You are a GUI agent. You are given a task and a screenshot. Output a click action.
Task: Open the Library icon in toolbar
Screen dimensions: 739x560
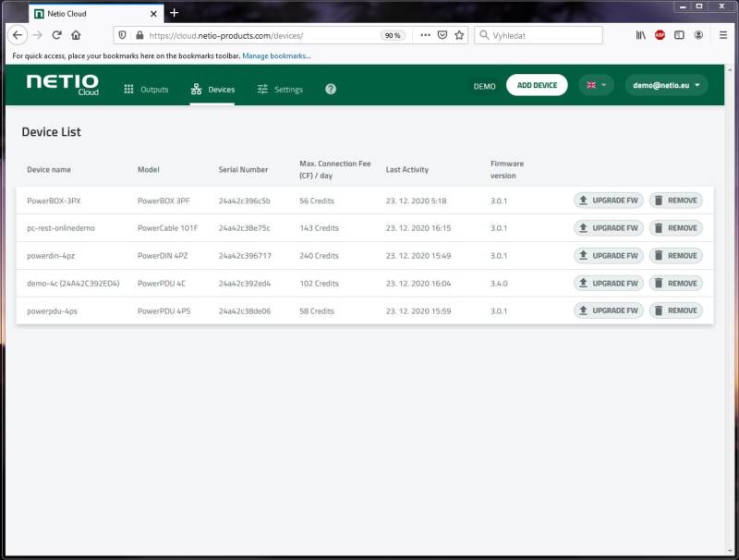tap(640, 35)
